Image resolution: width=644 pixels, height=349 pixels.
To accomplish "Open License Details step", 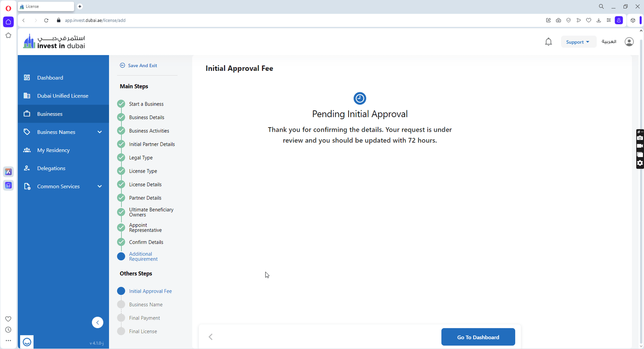I will tap(145, 184).
